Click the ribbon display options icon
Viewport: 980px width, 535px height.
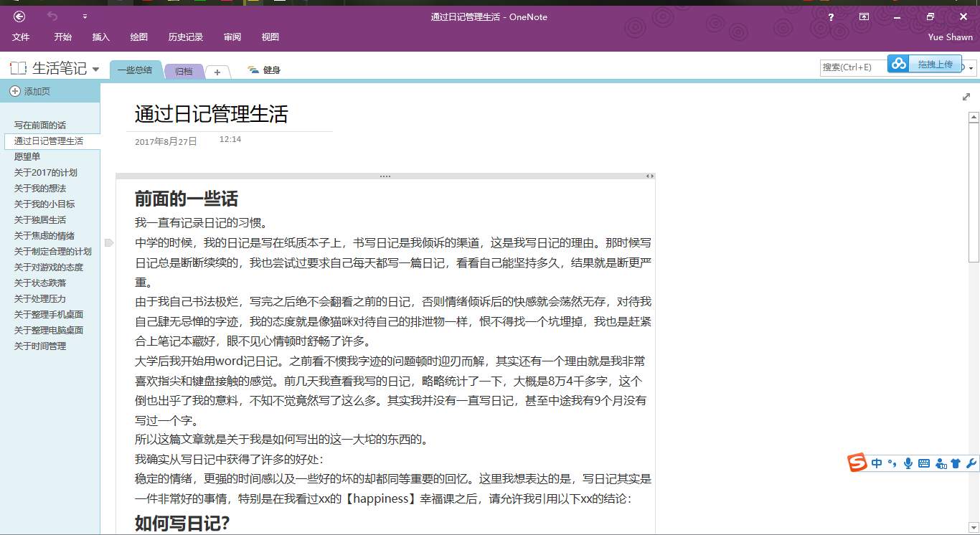(864, 16)
